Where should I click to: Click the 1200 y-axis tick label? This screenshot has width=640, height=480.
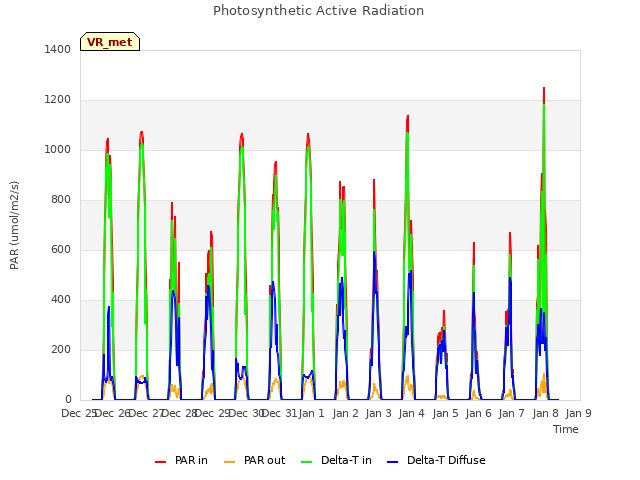(58, 100)
